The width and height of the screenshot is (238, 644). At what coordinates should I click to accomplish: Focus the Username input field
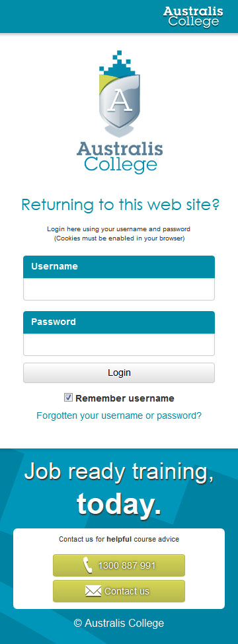pyautogui.click(x=119, y=289)
